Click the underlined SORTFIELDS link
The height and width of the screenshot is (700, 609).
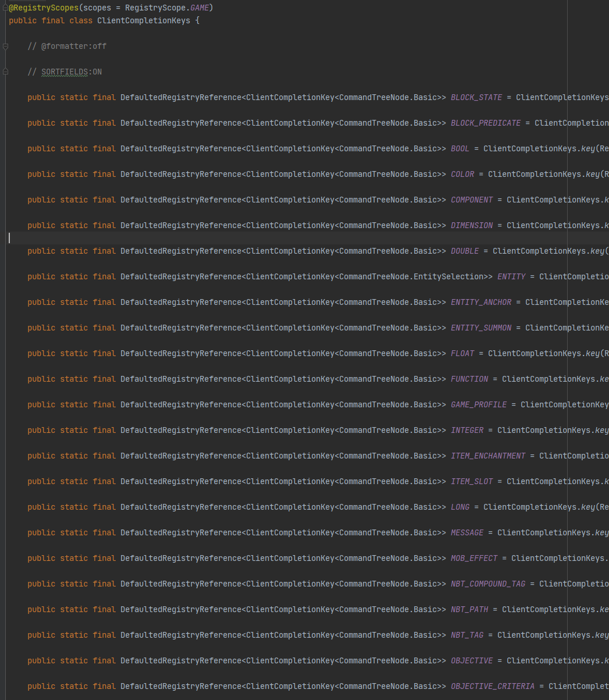coord(64,72)
